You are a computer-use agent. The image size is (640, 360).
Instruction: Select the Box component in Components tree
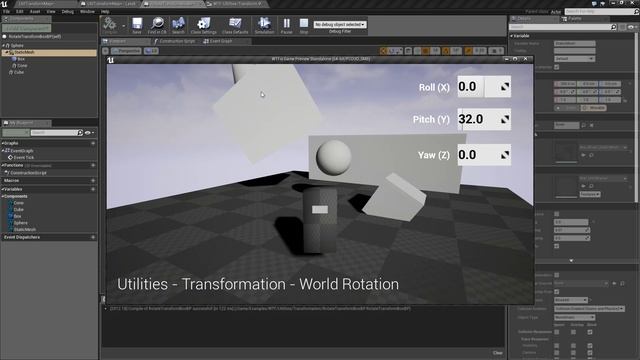(x=21, y=59)
